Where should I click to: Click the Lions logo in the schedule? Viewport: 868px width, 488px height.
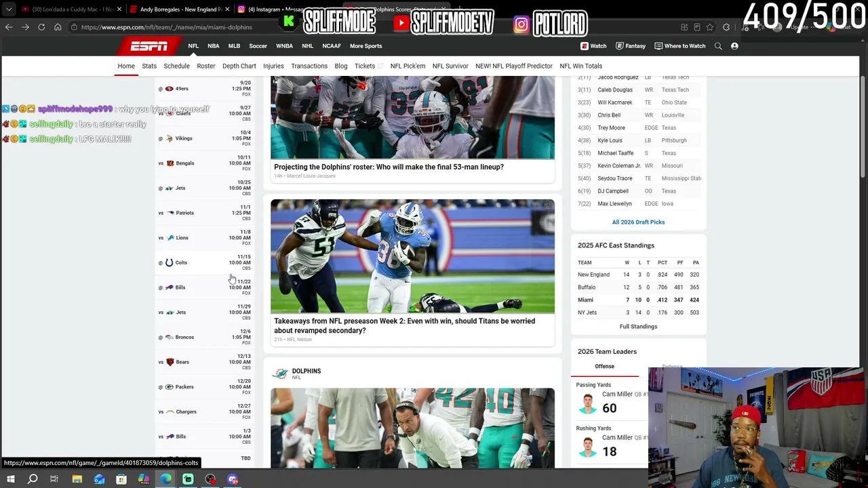170,238
